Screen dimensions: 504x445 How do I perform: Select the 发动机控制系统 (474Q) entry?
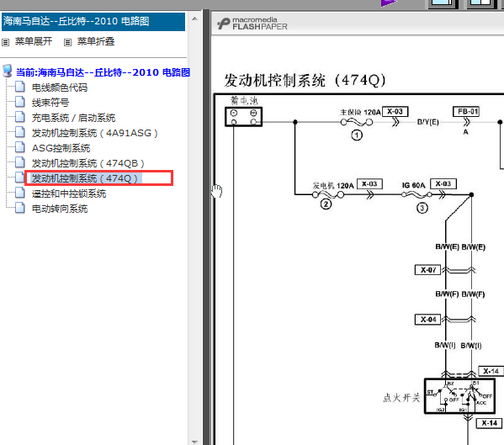point(84,178)
